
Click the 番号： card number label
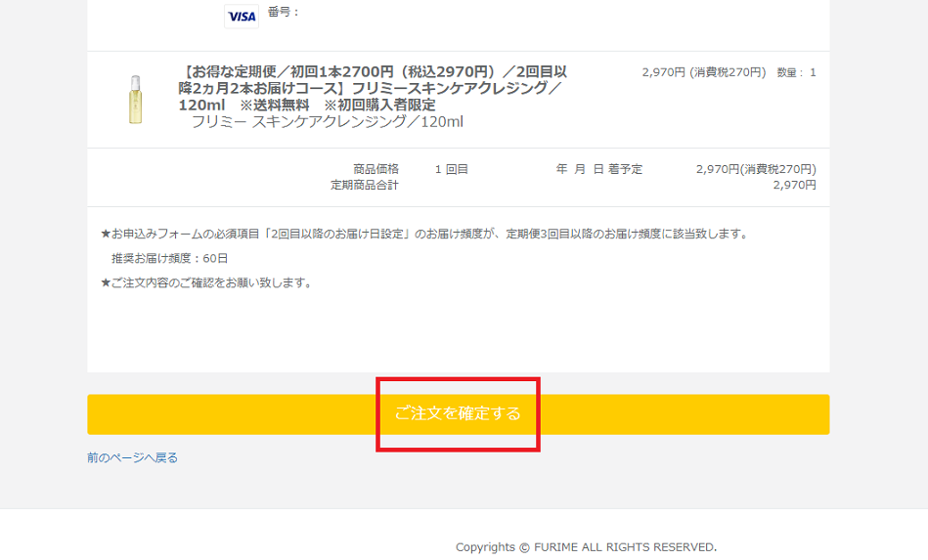point(284,12)
